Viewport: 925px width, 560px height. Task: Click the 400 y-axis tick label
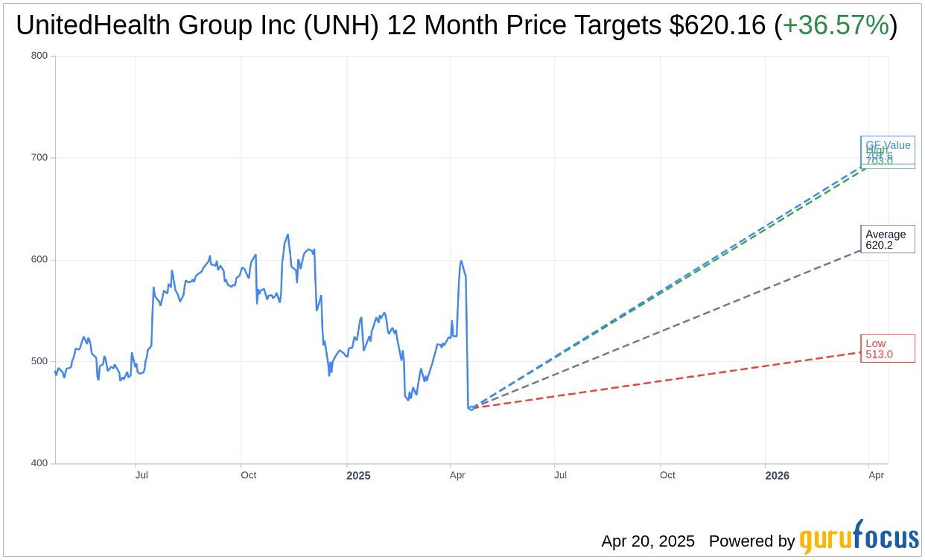[x=39, y=463]
